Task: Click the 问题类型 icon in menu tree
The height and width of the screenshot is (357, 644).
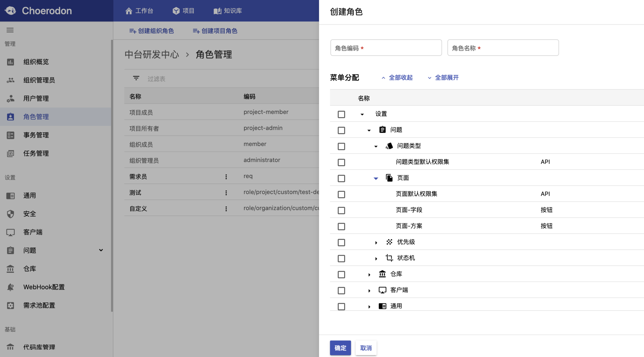Action: (389, 146)
